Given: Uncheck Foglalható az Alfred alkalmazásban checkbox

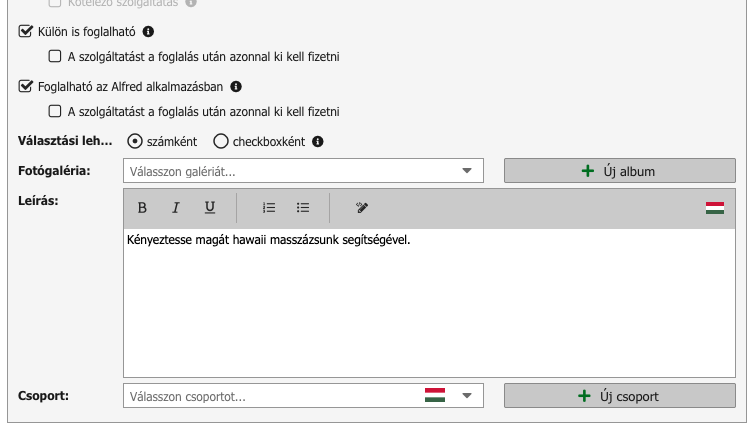Looking at the screenshot, I should (25, 86).
